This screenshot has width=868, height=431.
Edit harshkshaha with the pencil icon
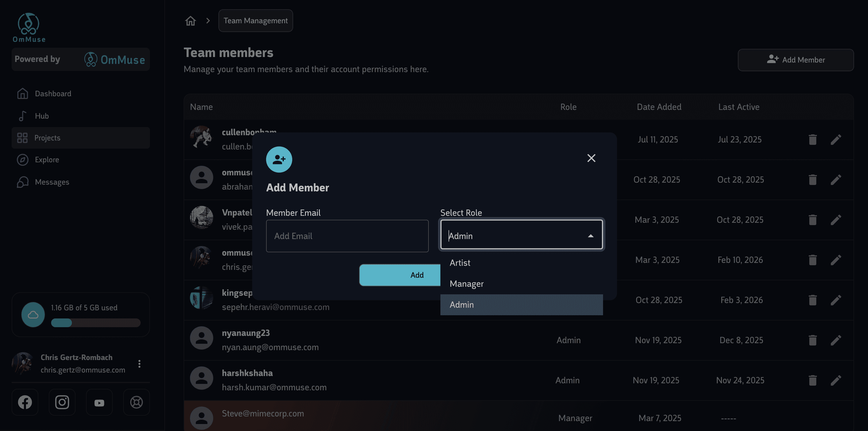[x=836, y=380]
